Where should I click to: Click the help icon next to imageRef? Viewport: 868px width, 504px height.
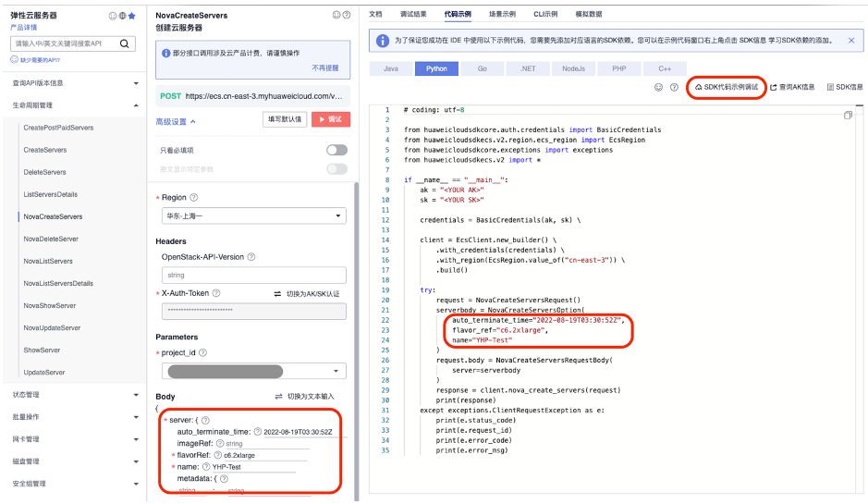point(220,443)
